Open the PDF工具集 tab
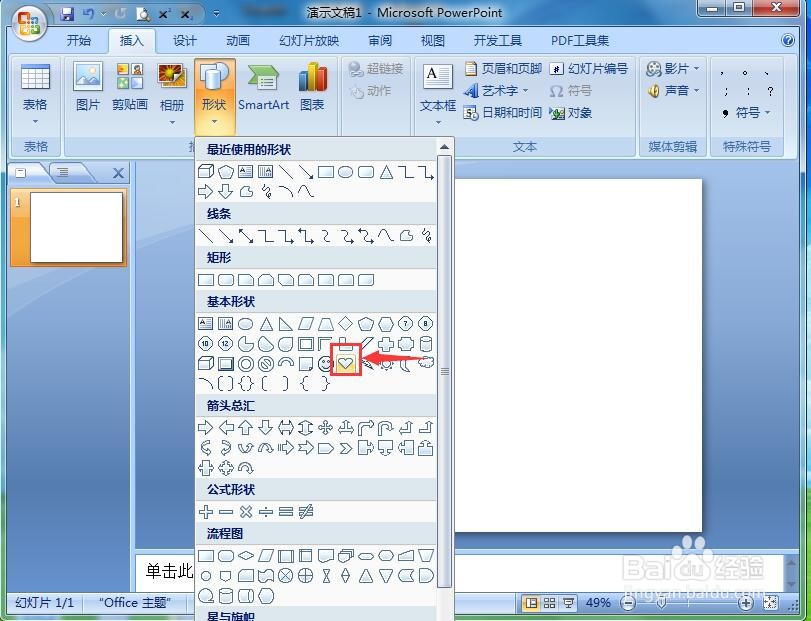 [580, 40]
